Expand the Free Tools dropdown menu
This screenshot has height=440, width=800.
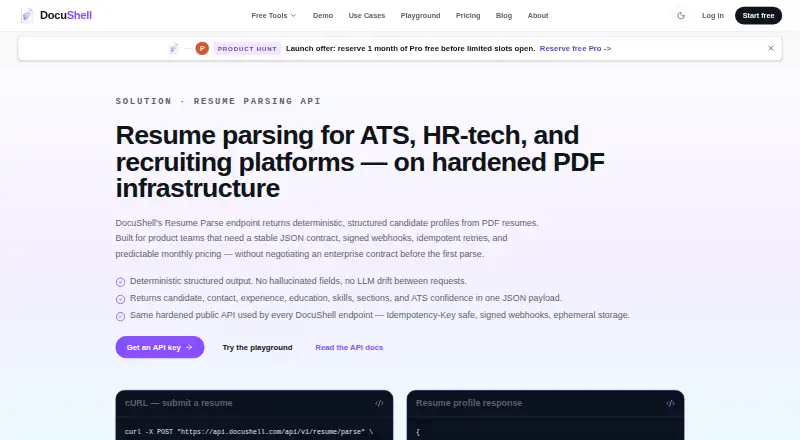click(273, 16)
